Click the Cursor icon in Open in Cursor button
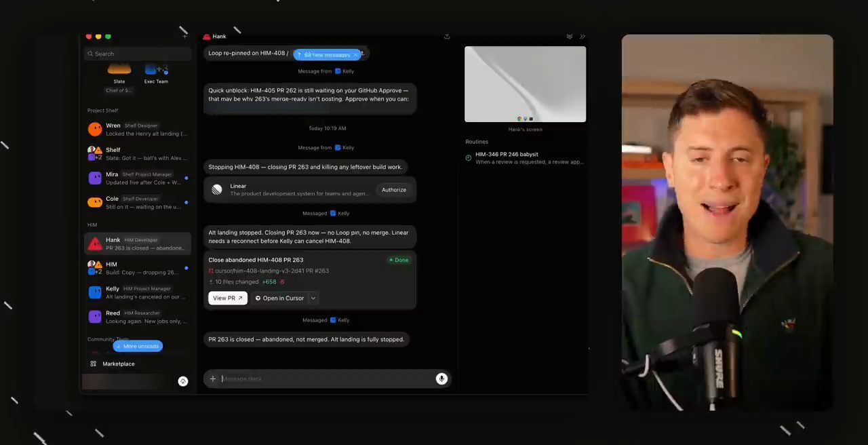The height and width of the screenshot is (445, 868). click(258, 298)
